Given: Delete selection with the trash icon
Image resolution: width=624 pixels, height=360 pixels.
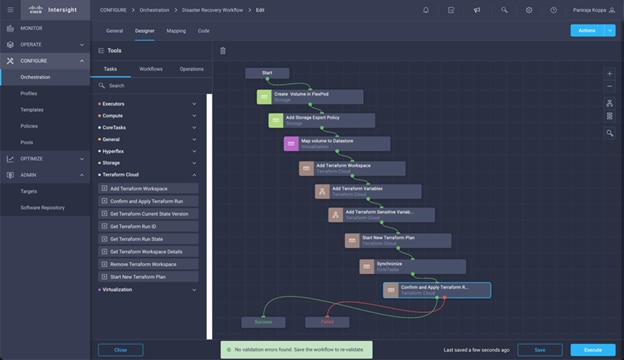Looking at the screenshot, I should [x=223, y=51].
